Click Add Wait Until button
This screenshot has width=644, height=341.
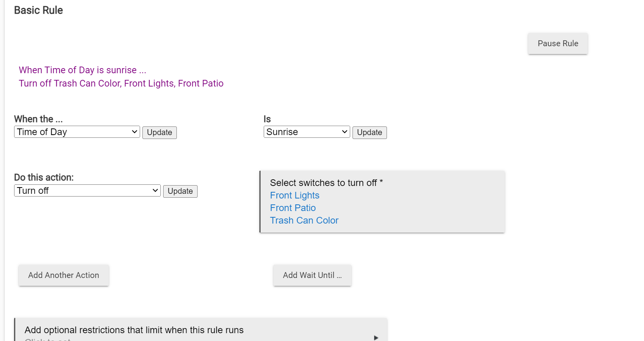click(312, 275)
